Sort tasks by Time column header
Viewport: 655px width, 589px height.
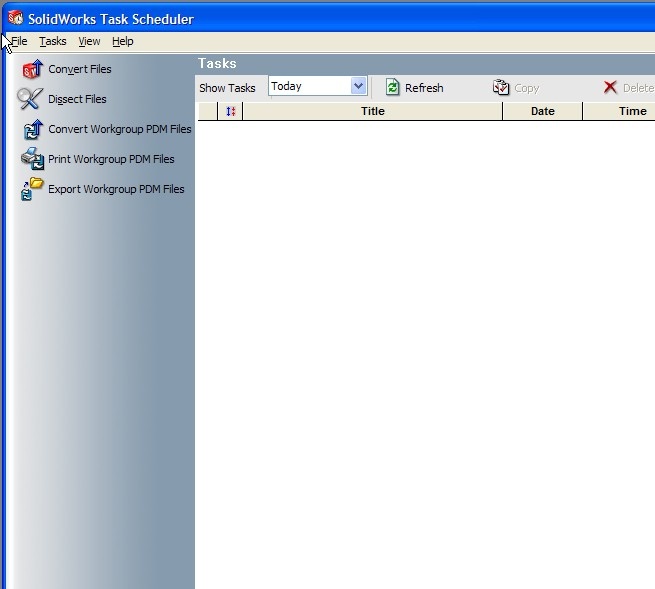pyautogui.click(x=619, y=111)
